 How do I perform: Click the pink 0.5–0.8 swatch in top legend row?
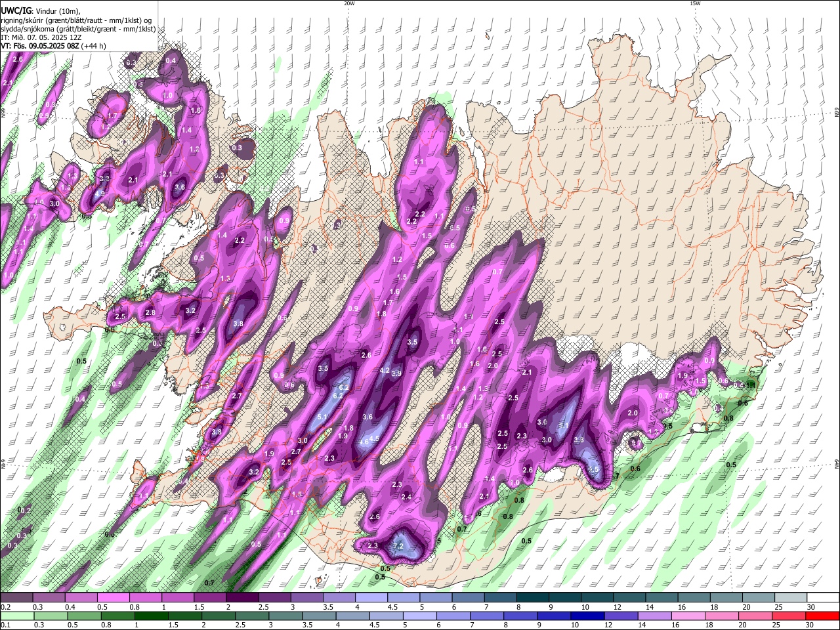tap(113, 598)
